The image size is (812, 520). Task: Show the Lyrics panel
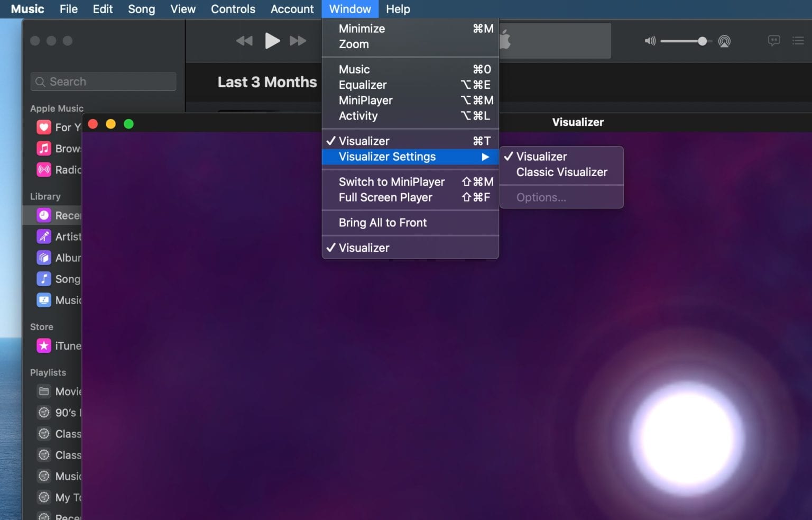pyautogui.click(x=773, y=40)
